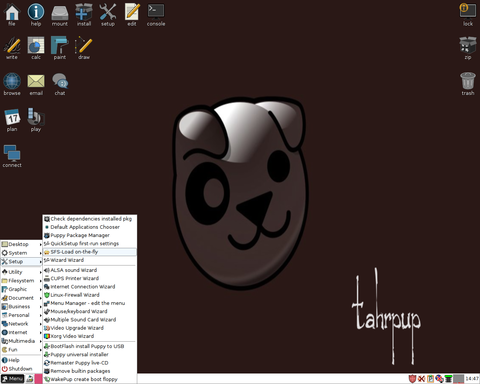
Task: Click the network disconnected globe tray icon
Action: (x=439, y=379)
